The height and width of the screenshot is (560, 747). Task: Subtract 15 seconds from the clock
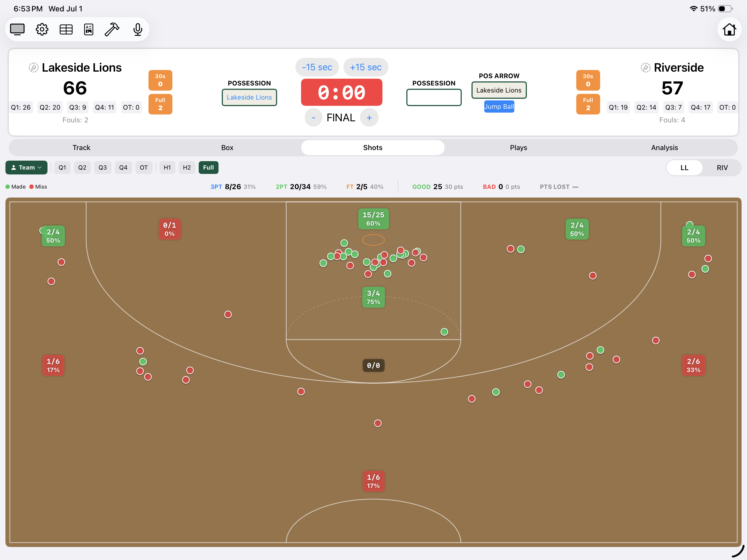[x=317, y=67]
